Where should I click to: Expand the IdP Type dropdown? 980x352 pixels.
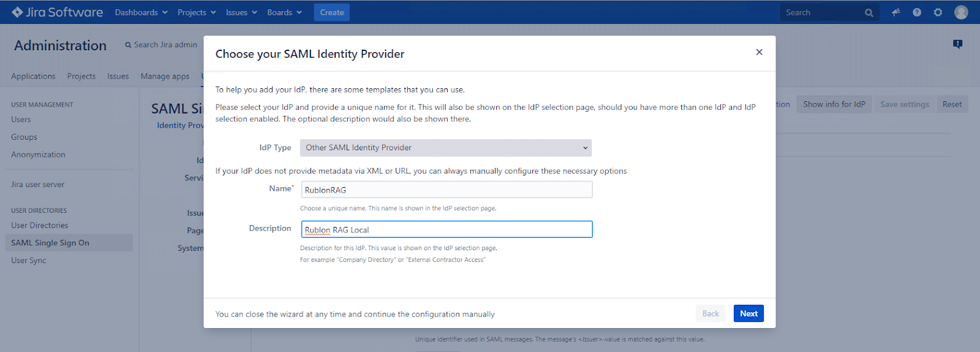(x=445, y=148)
